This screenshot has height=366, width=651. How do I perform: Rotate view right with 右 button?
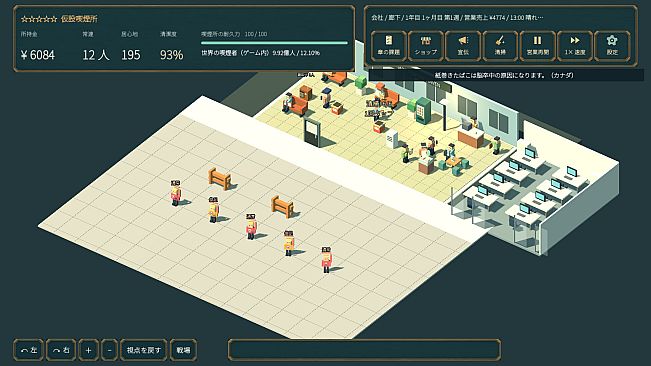61,350
